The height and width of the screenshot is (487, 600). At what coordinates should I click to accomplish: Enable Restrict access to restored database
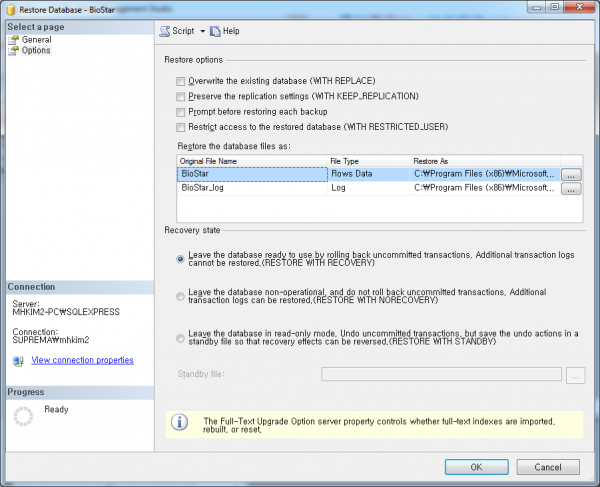[x=181, y=127]
